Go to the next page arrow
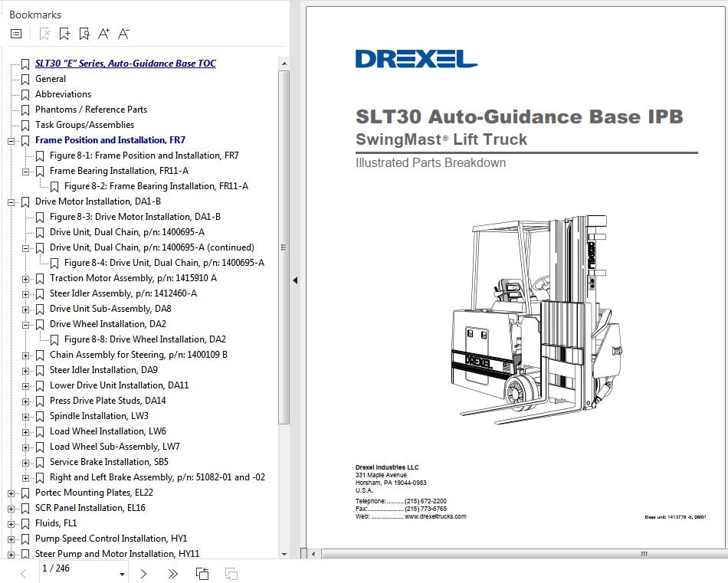The height and width of the screenshot is (583, 728). (143, 574)
